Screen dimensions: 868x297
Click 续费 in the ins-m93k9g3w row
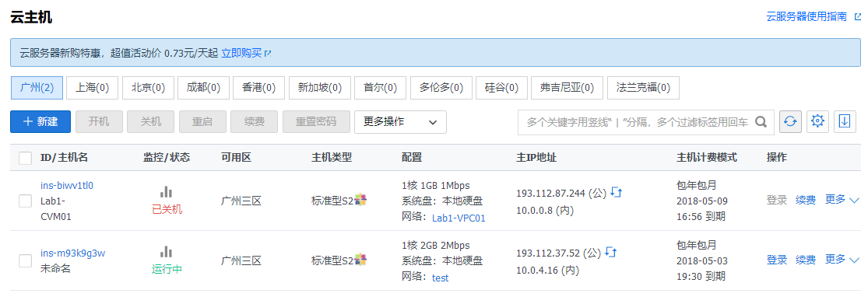click(806, 260)
